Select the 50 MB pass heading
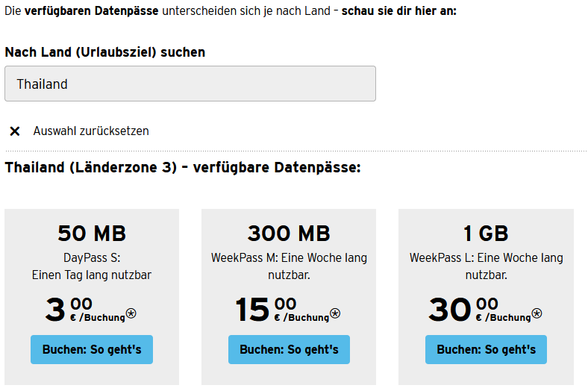This screenshot has width=588, height=388. [x=92, y=234]
